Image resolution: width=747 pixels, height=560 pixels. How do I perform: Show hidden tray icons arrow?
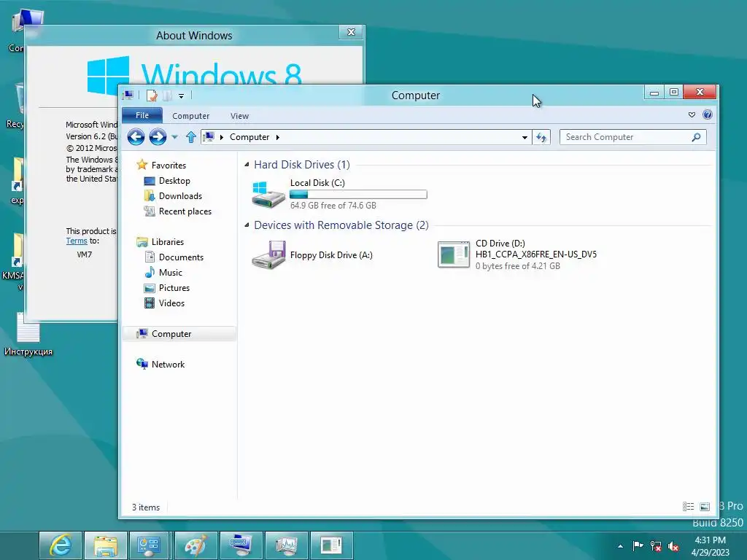[620, 546]
